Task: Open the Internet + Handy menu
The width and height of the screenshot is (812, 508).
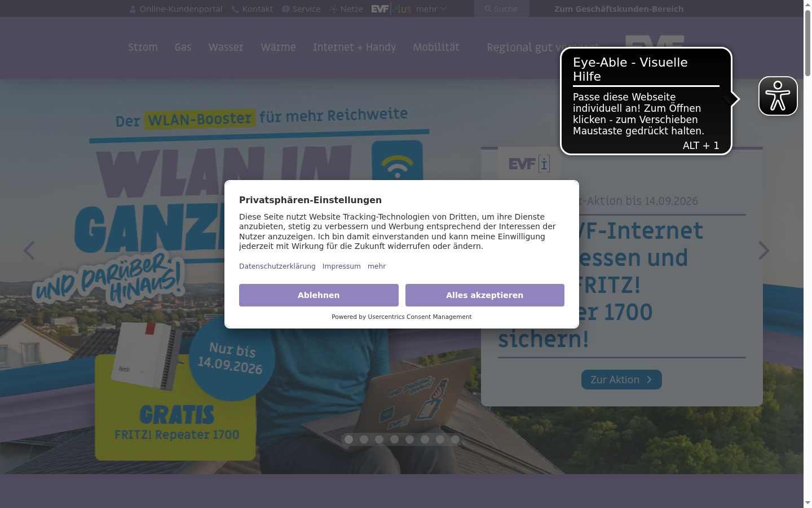Action: (x=354, y=47)
